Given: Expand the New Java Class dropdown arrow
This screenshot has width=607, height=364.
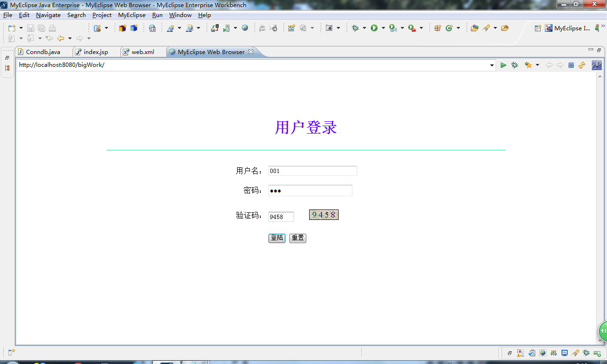Looking at the screenshot, I should pyautogui.click(x=458, y=28).
